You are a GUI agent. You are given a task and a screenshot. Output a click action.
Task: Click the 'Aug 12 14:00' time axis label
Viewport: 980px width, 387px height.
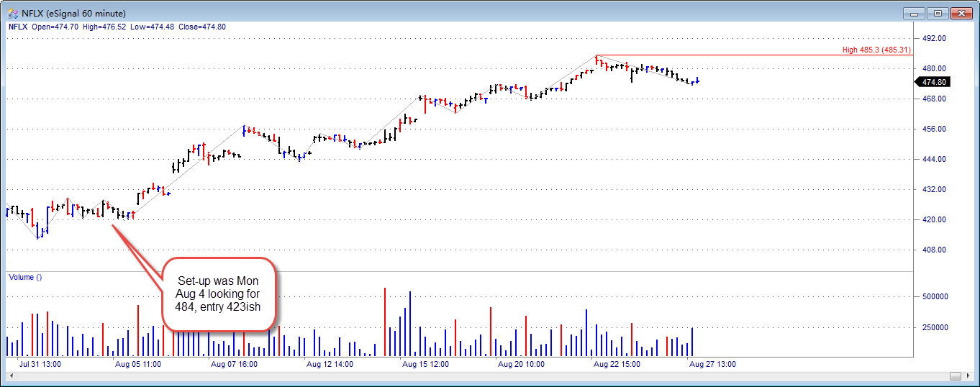tap(330, 364)
